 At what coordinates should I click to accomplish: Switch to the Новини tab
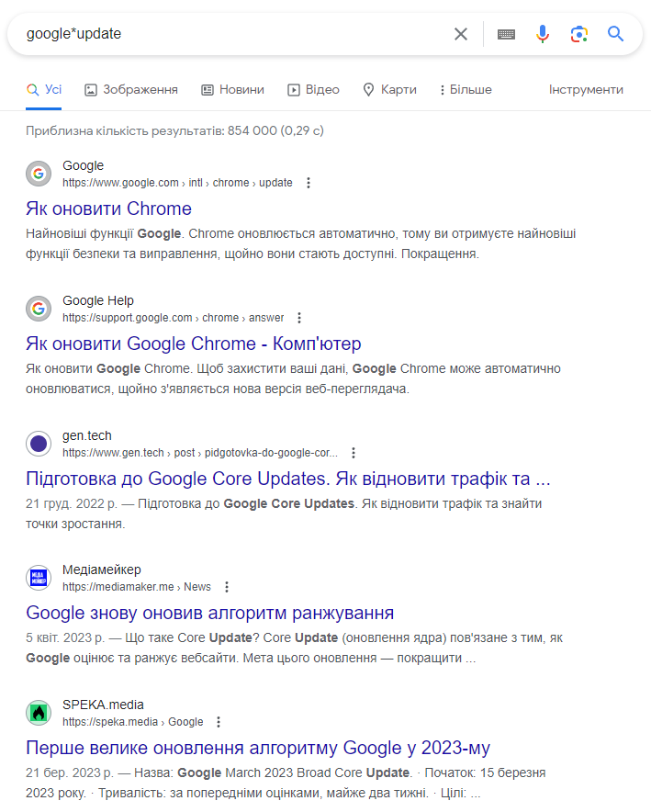(232, 90)
